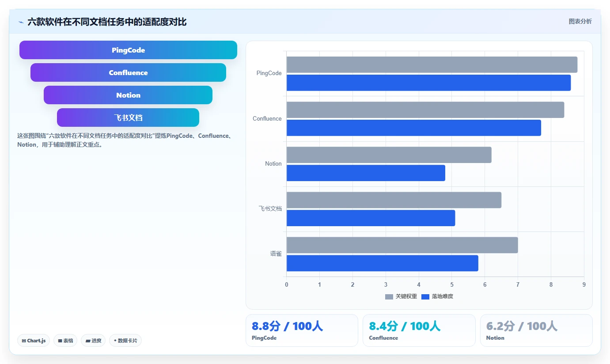Click 飞书文档 blue 落地难度 bar
Viewport: 610px width, 364px height.
[371, 218]
